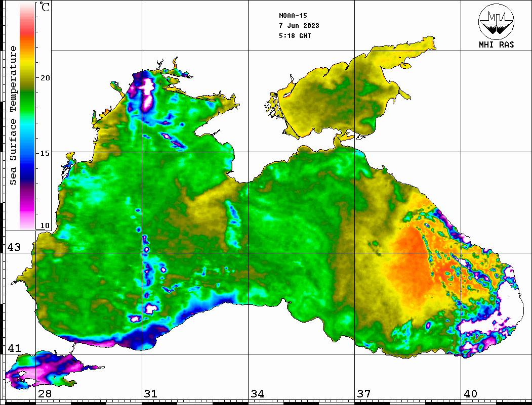This screenshot has width=532, height=405.
Task: Click the time text '5:18 GMT'
Action: tap(295, 35)
